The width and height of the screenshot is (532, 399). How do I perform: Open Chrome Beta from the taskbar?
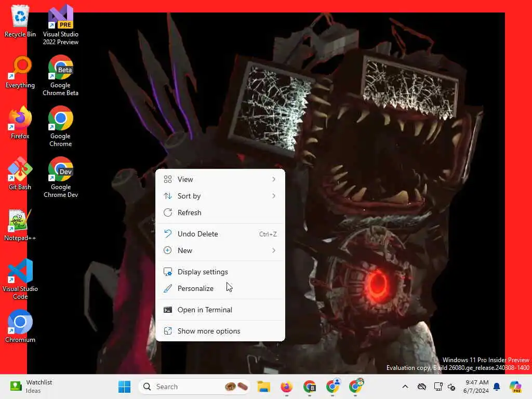(x=310, y=387)
